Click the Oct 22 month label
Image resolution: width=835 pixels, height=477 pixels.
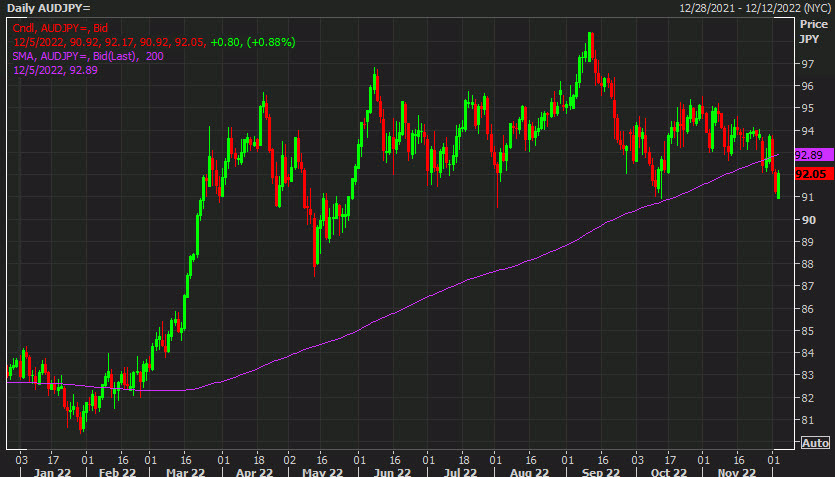pos(669,472)
